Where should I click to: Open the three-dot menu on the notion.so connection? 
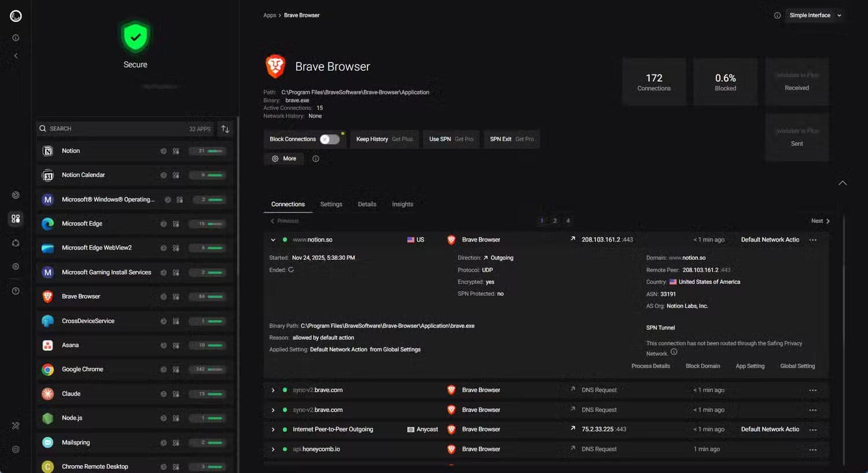(812, 239)
